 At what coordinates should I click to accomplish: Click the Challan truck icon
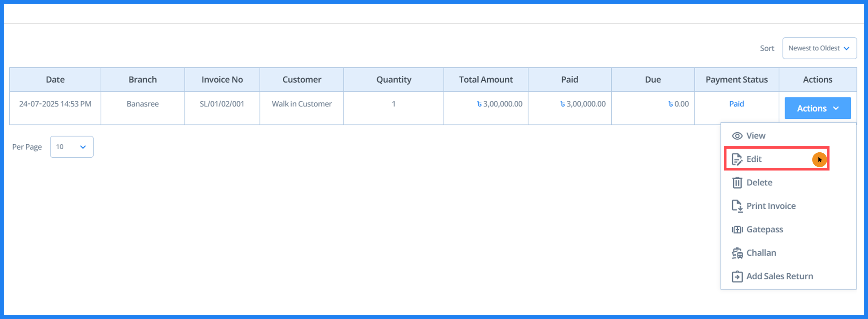[x=737, y=253]
